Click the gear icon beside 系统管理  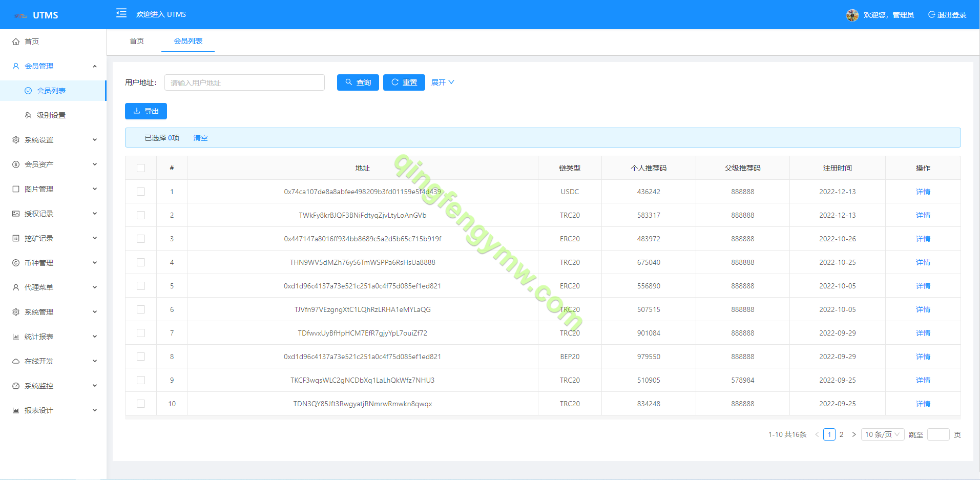16,312
